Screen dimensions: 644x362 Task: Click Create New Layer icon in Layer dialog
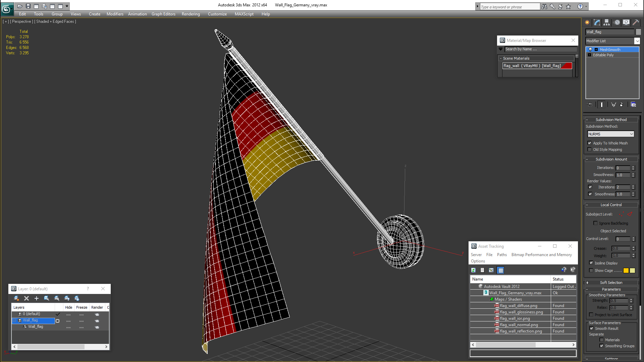(x=16, y=298)
